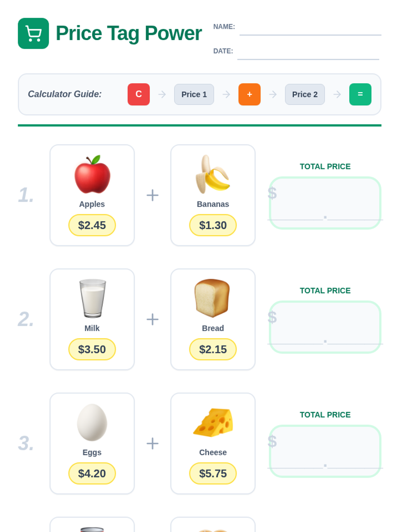Click the orange plus calculator key
Image resolution: width=399 pixels, height=532 pixels.
point(249,94)
